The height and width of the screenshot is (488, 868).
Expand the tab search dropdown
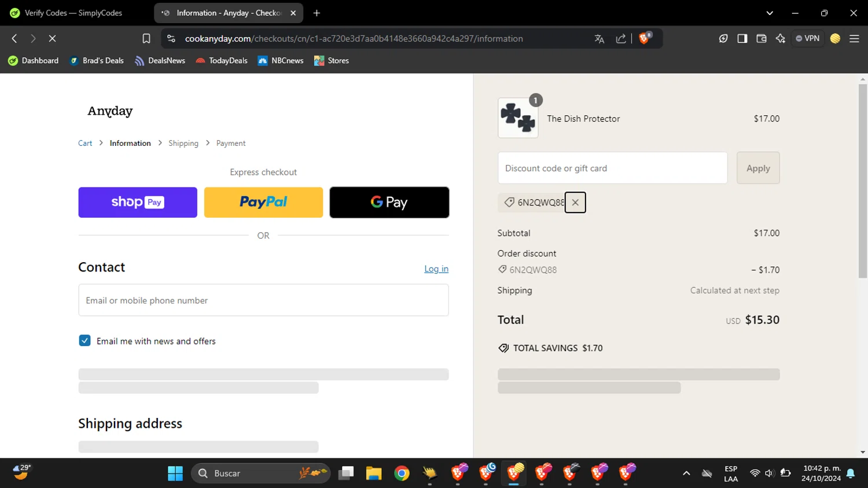coord(770,13)
